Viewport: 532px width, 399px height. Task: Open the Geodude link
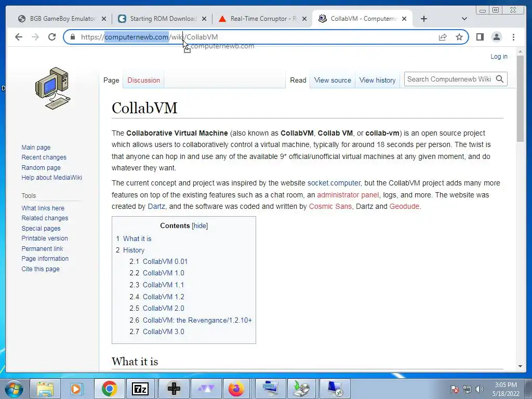[x=404, y=206]
